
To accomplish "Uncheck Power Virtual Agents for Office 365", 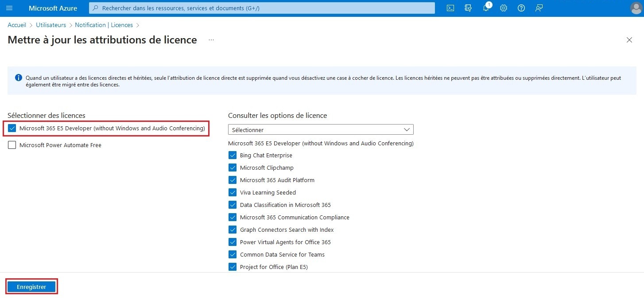I will tap(233, 242).
